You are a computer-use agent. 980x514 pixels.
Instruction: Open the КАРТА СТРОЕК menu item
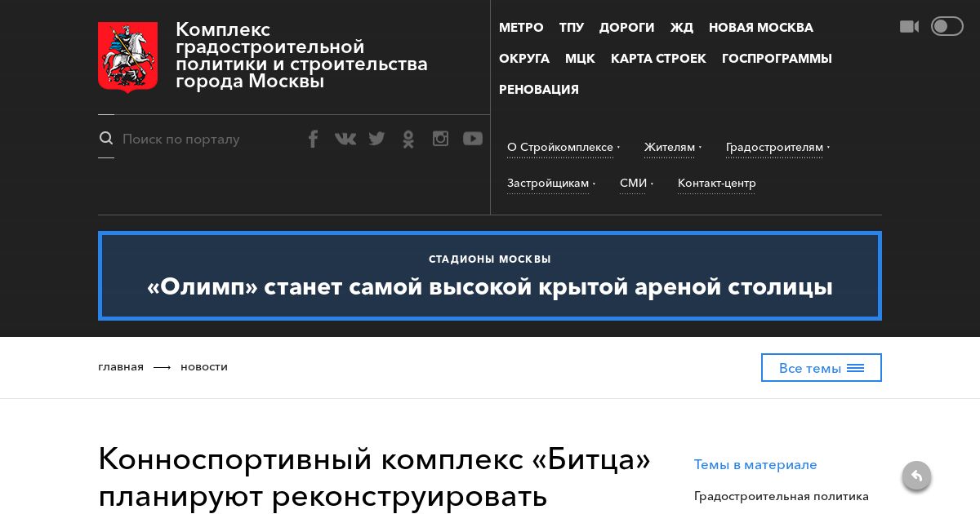pos(658,59)
